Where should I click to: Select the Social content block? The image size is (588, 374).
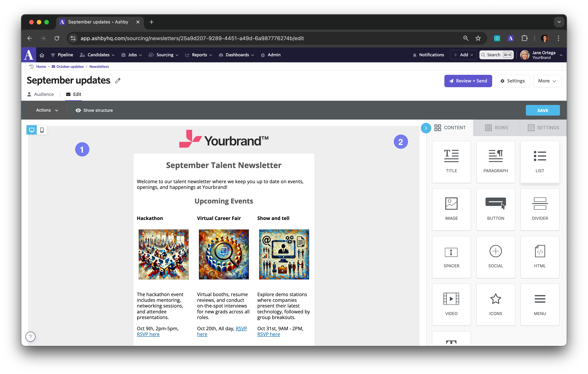click(495, 257)
